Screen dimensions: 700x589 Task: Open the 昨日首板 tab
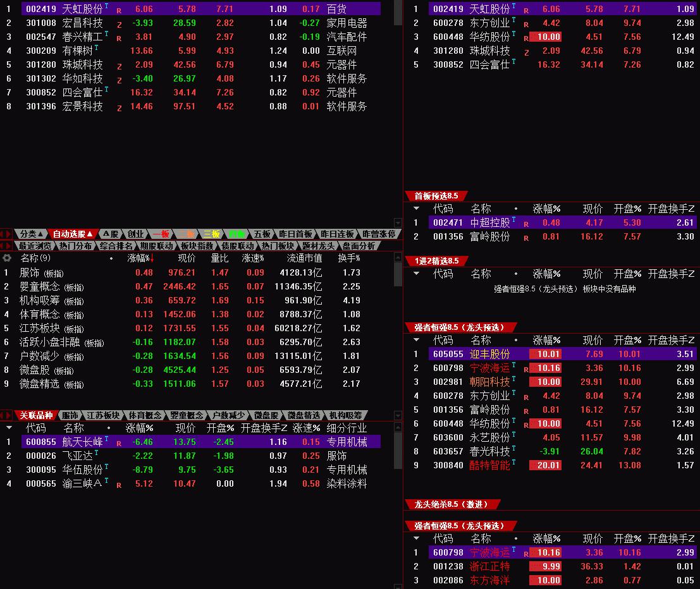295,234
